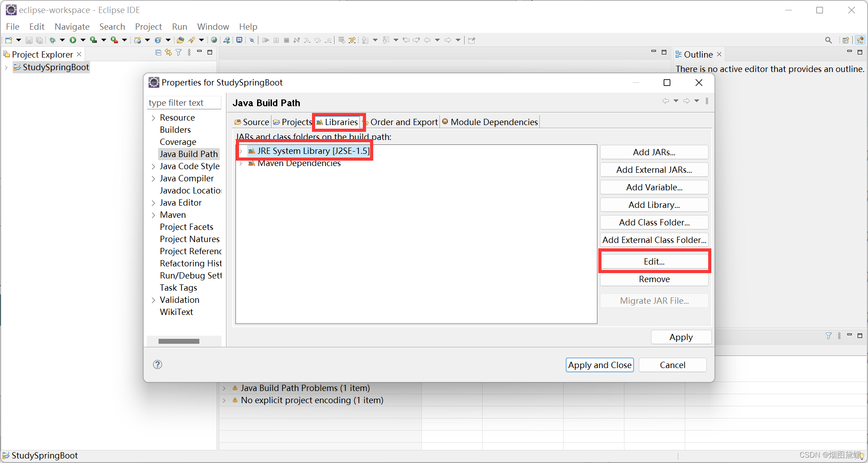Click the magnifier search icon at top right
Screen dimensions: 868x463
click(828, 40)
